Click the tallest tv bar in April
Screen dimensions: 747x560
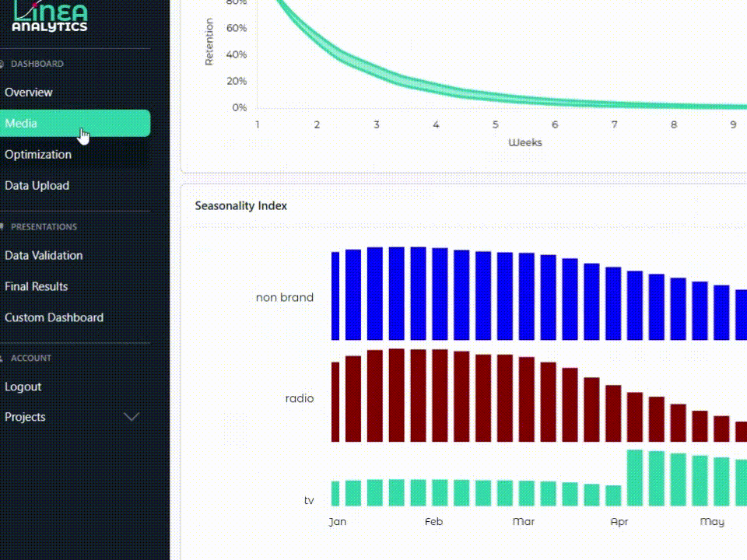pos(634,478)
